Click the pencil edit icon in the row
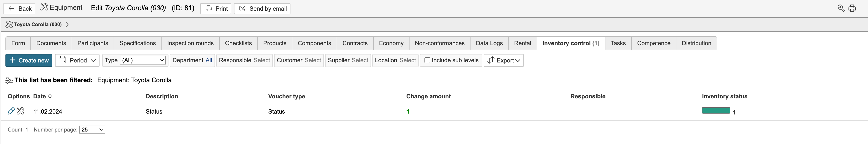 (11, 111)
